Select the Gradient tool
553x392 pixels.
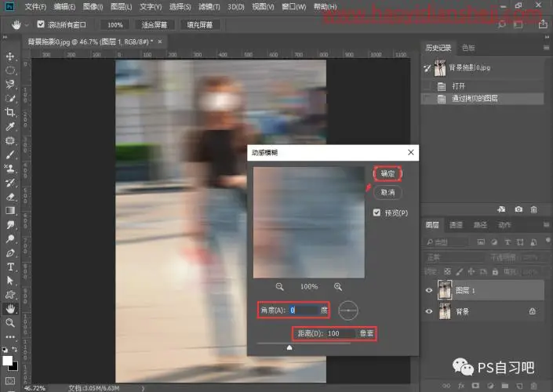click(10, 210)
